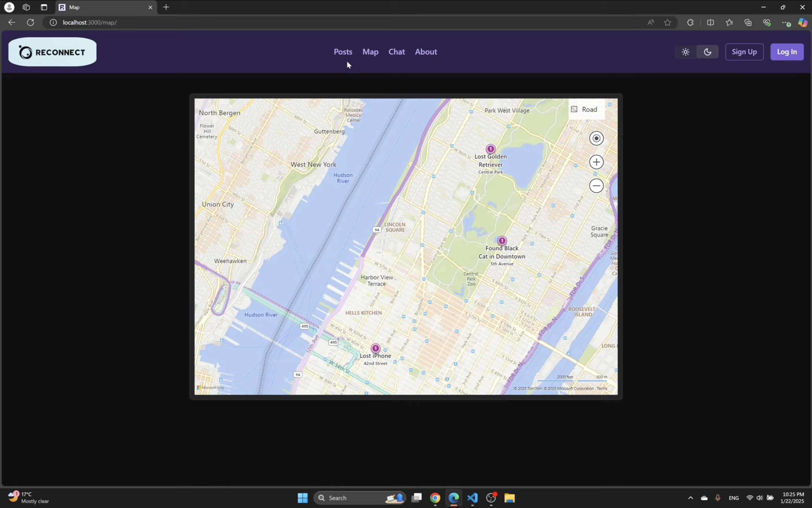Go to the Chat page
This screenshot has width=812, height=508.
396,52
